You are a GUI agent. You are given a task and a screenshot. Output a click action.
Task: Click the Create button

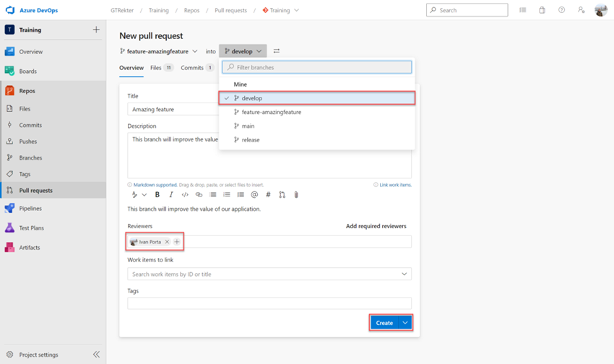pyautogui.click(x=384, y=323)
